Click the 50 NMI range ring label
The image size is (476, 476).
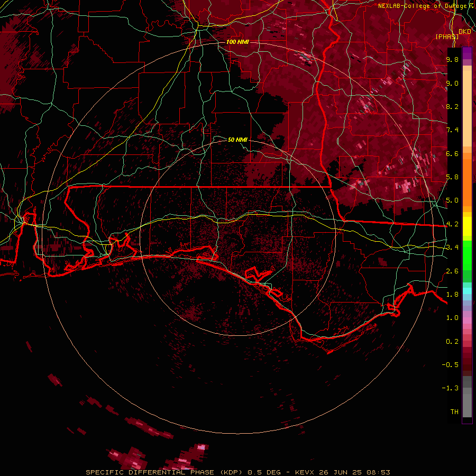(237, 140)
